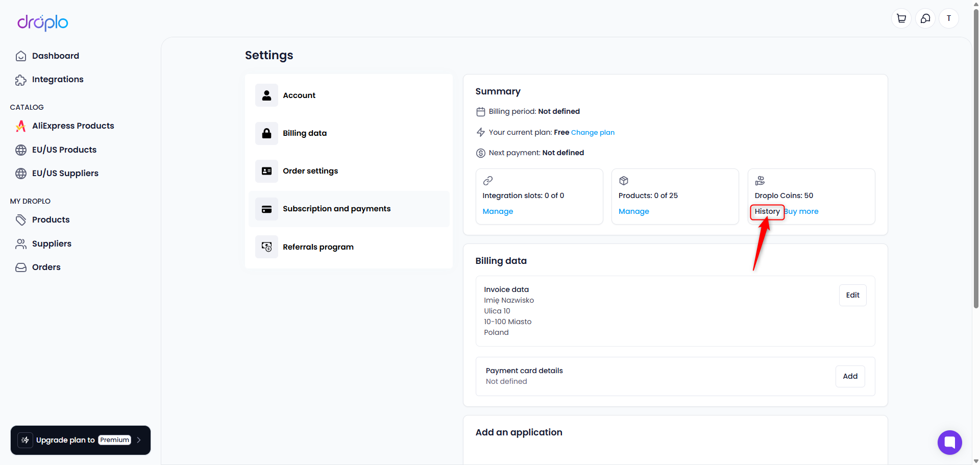Screen dimensions: 980x465
Task: Click 'Droplo Coins: 50' text
Action: (x=783, y=195)
